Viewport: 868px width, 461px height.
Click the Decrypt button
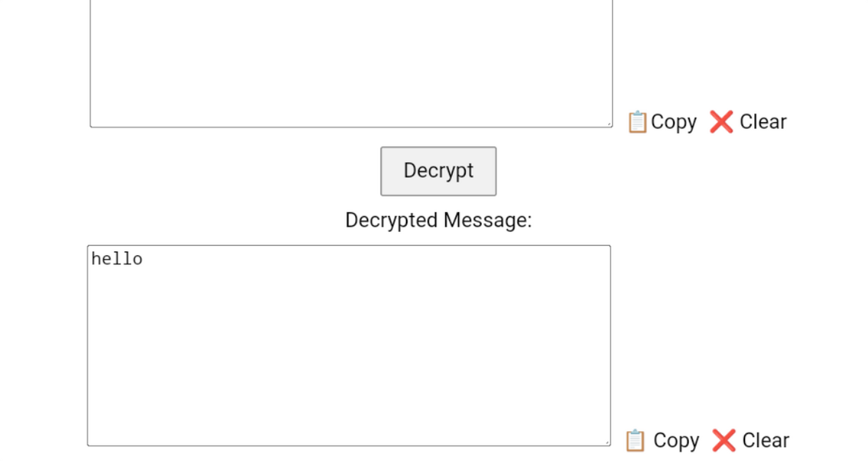[x=438, y=171]
